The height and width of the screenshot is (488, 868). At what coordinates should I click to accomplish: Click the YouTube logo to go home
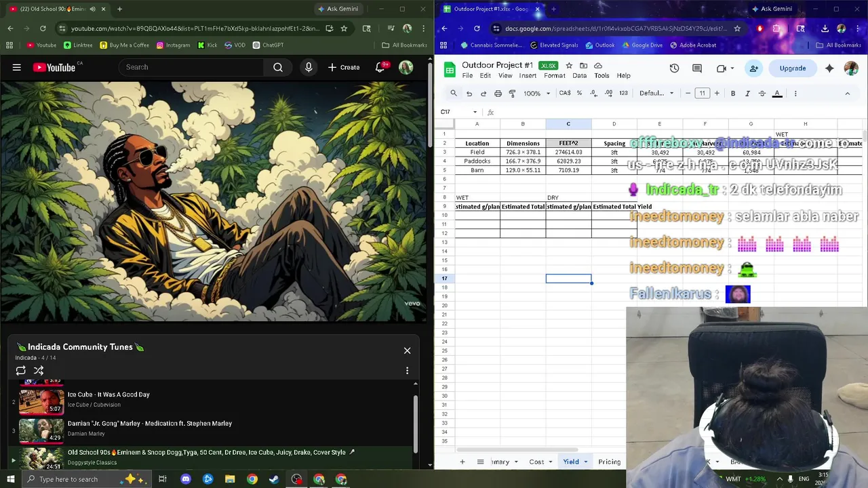(54, 67)
